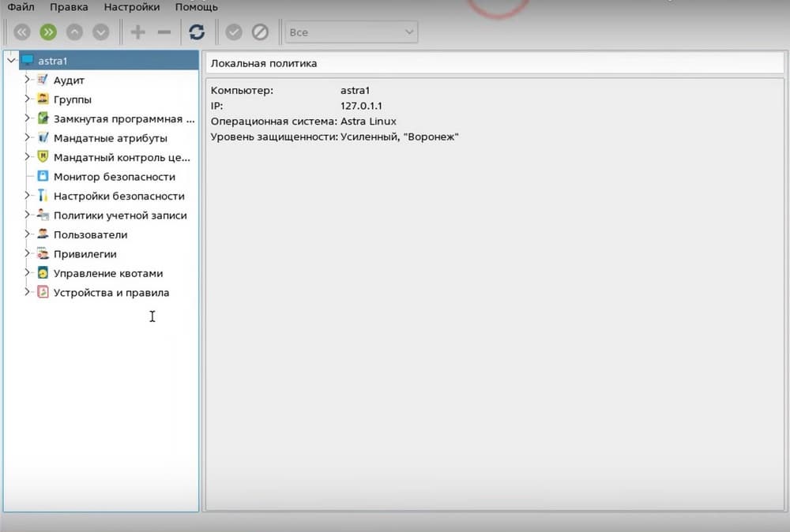Screen dimensions: 790x532
Task: Select astra1 label in tree
Action: [52, 61]
